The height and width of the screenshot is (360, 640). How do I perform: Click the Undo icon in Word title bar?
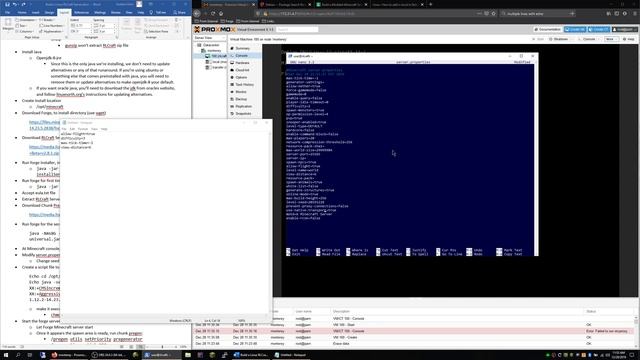pyautogui.click(x=15, y=4)
